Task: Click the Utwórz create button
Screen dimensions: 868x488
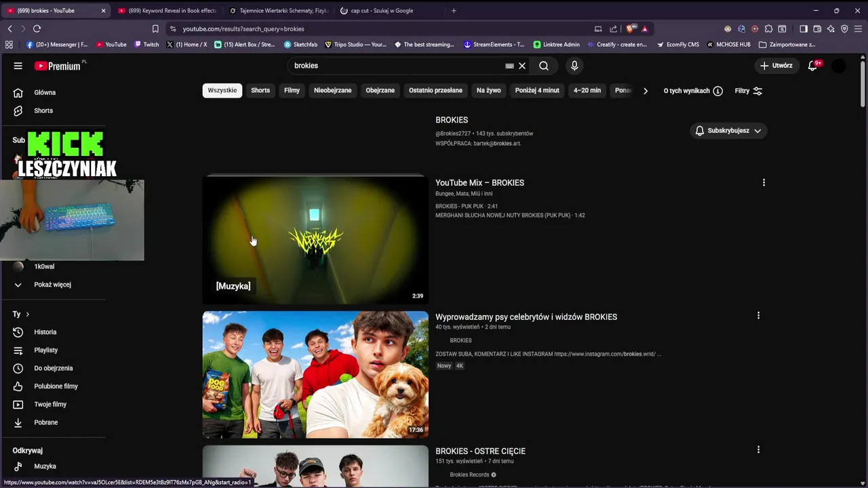Action: (776, 66)
